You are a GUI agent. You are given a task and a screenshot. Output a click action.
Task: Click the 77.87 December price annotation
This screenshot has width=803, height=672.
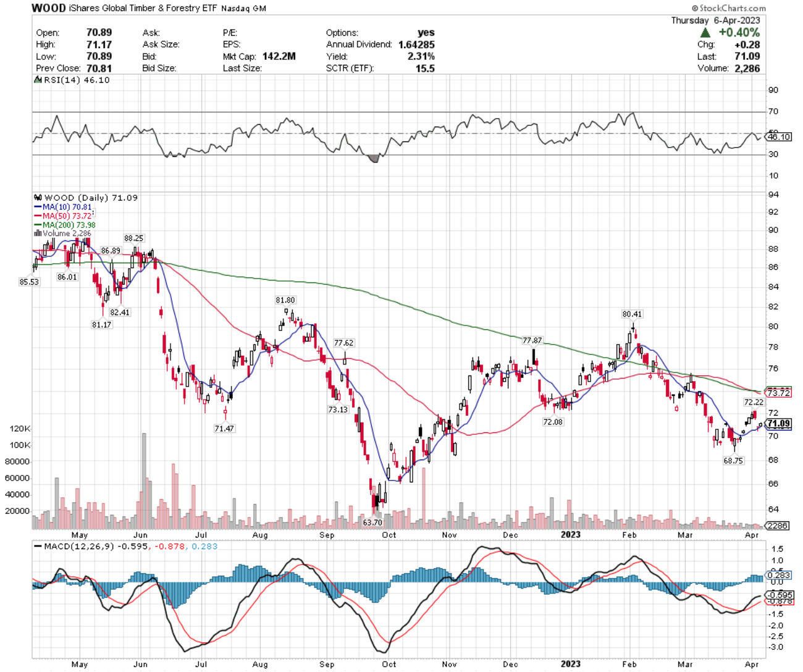tap(532, 340)
